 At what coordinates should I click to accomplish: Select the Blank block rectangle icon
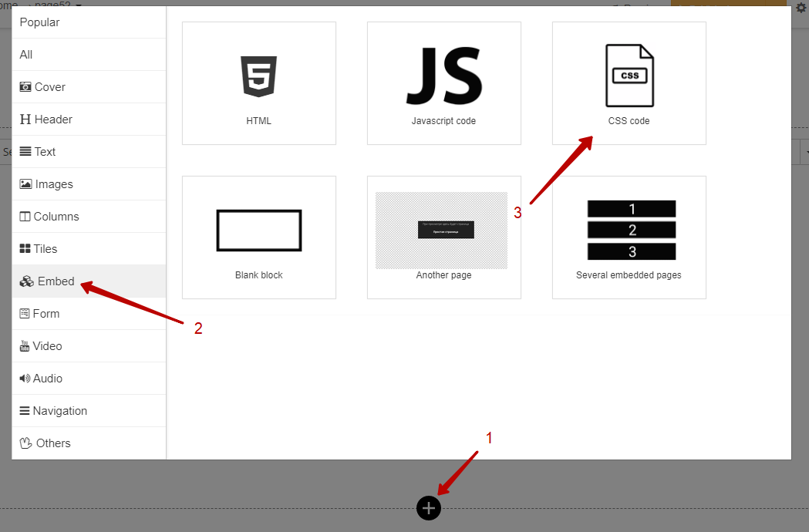pyautogui.click(x=259, y=230)
